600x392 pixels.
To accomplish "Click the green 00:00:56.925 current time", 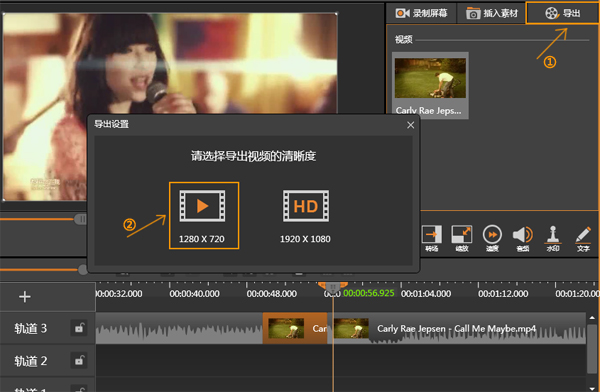I will (369, 293).
